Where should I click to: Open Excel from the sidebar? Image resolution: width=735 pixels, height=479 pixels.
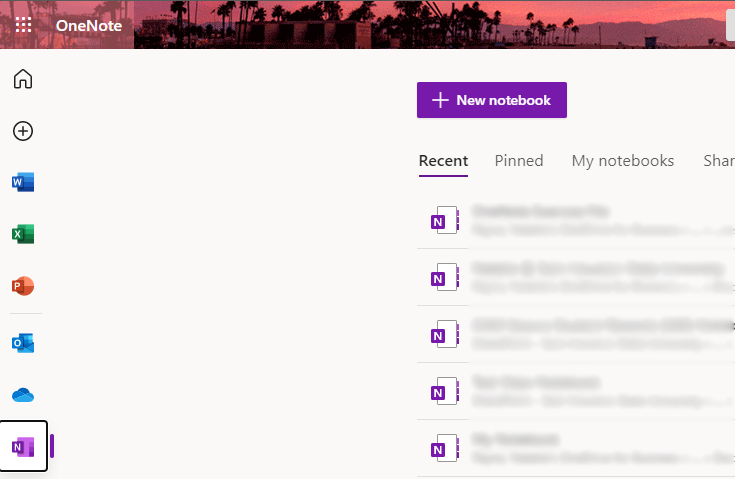(23, 234)
